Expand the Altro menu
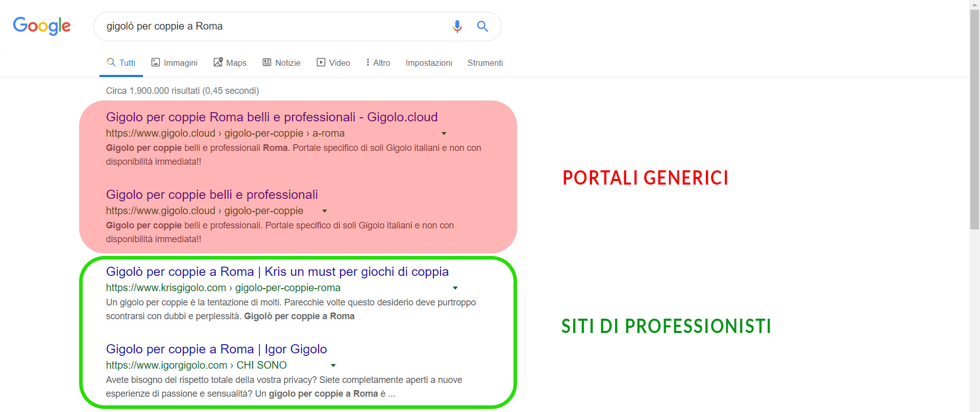 pos(378,63)
